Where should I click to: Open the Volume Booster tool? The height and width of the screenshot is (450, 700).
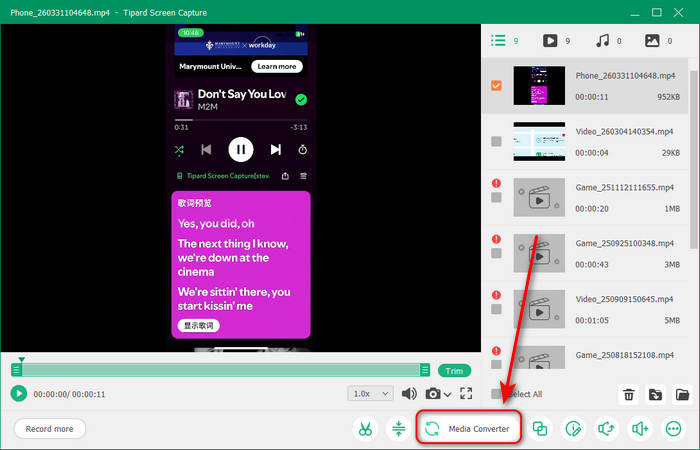point(640,429)
